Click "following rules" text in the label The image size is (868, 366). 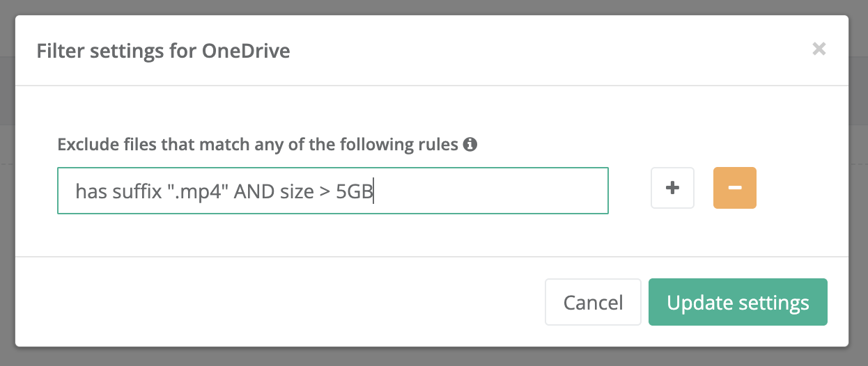click(409, 145)
